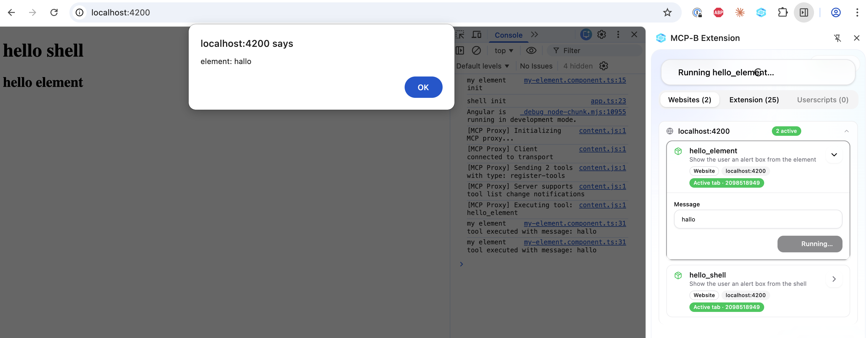Select the inspect element tool in DevTools
The image size is (868, 338).
tap(460, 34)
